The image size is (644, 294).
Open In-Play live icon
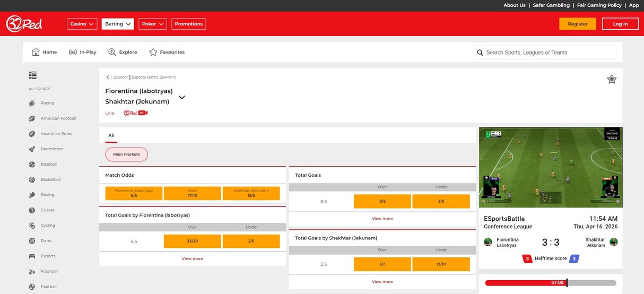pyautogui.click(x=73, y=52)
